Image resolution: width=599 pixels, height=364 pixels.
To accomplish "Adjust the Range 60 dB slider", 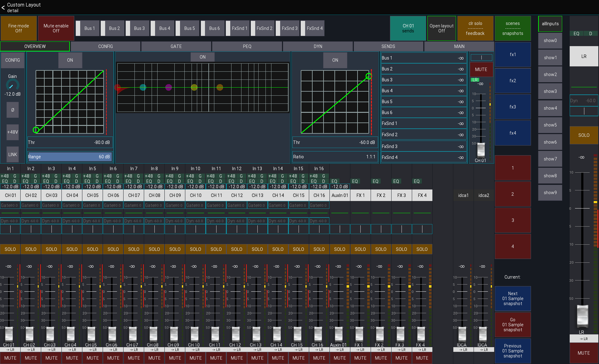I will pos(70,157).
